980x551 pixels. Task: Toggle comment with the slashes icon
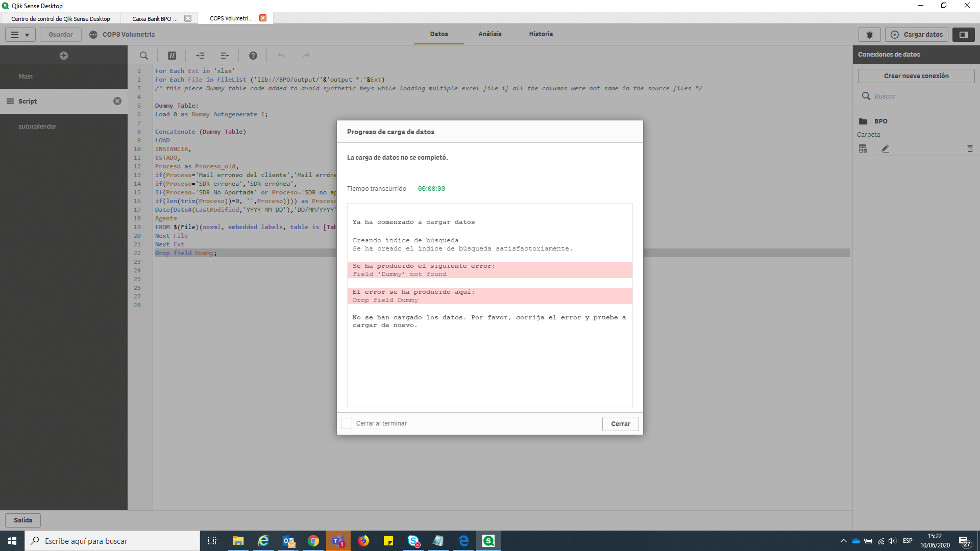coord(172,56)
